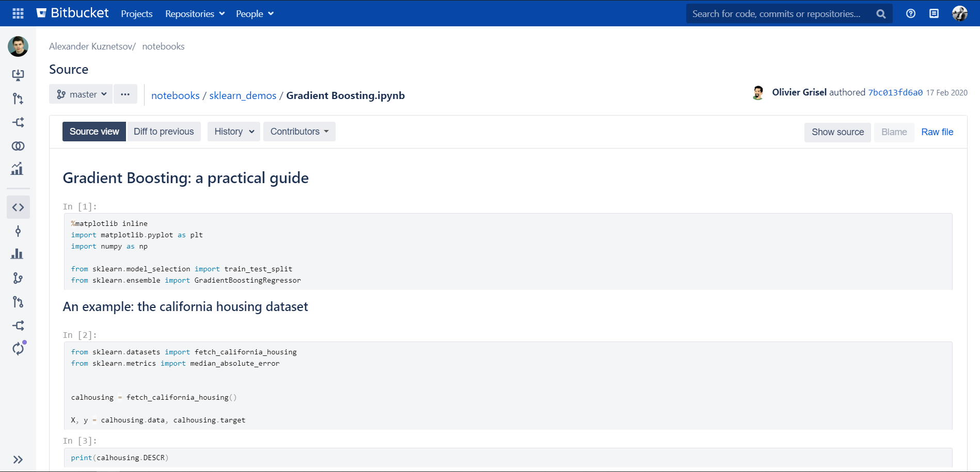The height and width of the screenshot is (472, 980).
Task: Click the Clone repository icon in sidebar
Action: coord(18,75)
